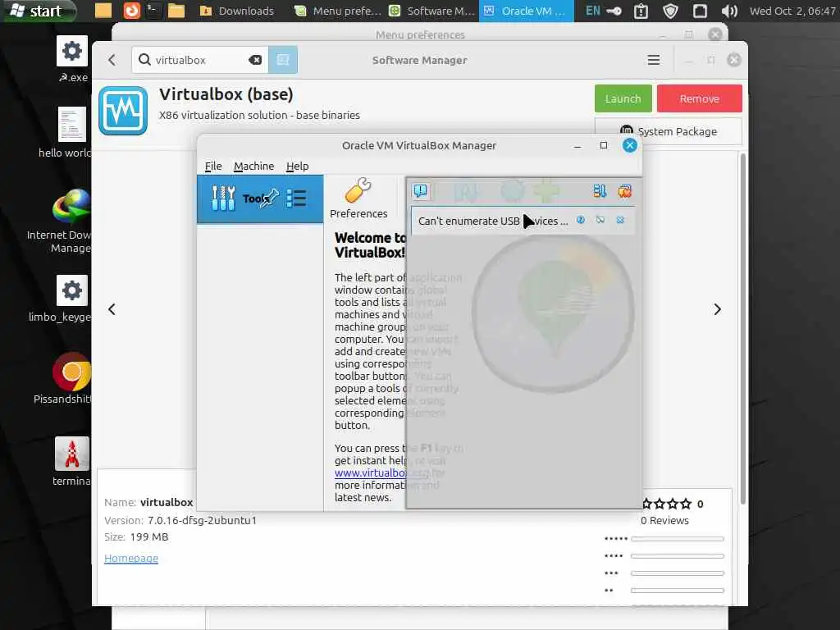The height and width of the screenshot is (630, 840).
Task: Click the pin icon on Tools item
Action: 271,197
